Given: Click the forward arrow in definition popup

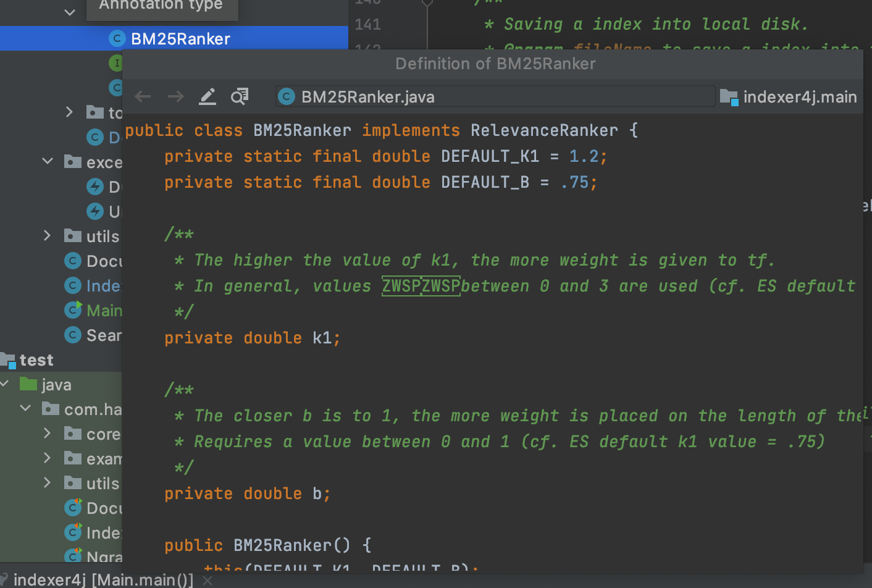Looking at the screenshot, I should click(176, 96).
